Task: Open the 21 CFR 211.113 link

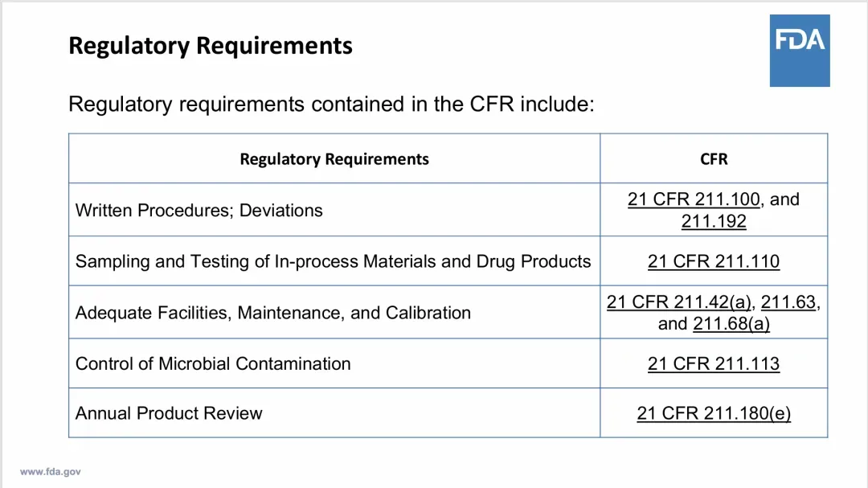Action: 714,364
